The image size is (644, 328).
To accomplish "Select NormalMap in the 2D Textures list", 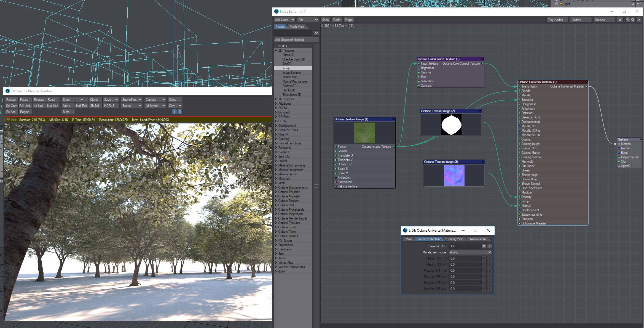I will [x=289, y=77].
